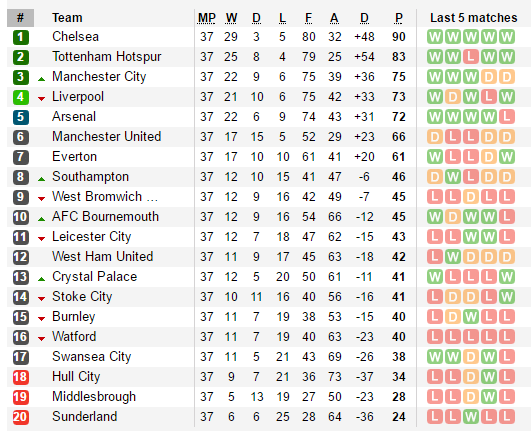The image size is (531, 431).
Task: Open the Tottenham Hotspur team link
Action: (x=107, y=57)
